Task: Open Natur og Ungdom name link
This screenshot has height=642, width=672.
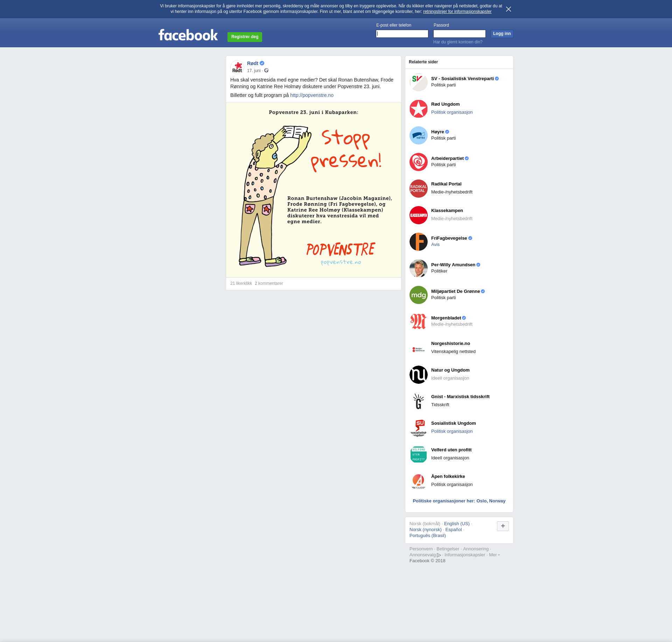Action: [450, 370]
